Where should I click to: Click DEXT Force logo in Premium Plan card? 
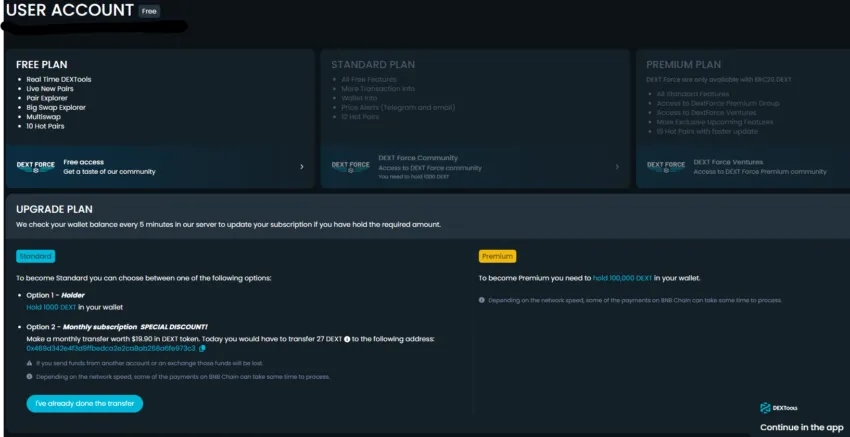pyautogui.click(x=666, y=166)
